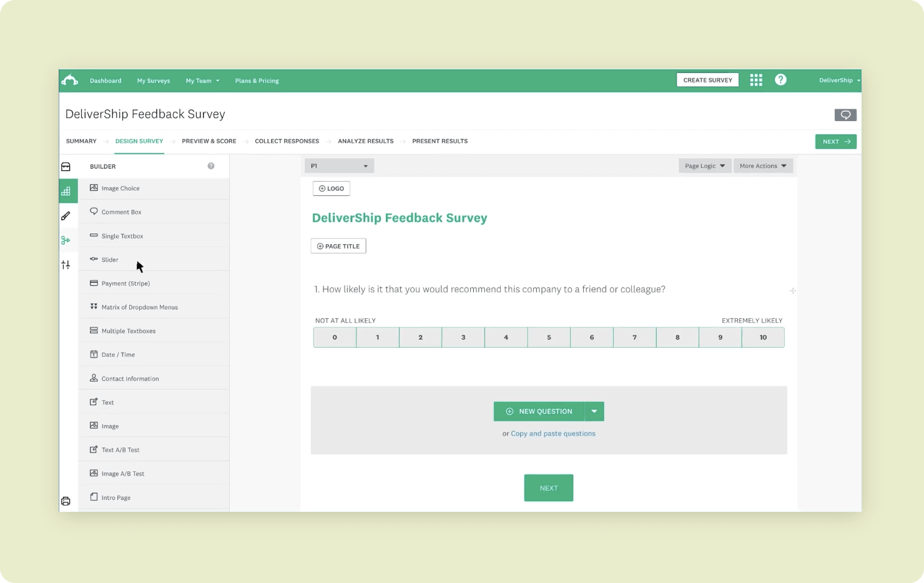The height and width of the screenshot is (583, 924).
Task: Click the SurveyMonkey logo icon
Action: 69,81
